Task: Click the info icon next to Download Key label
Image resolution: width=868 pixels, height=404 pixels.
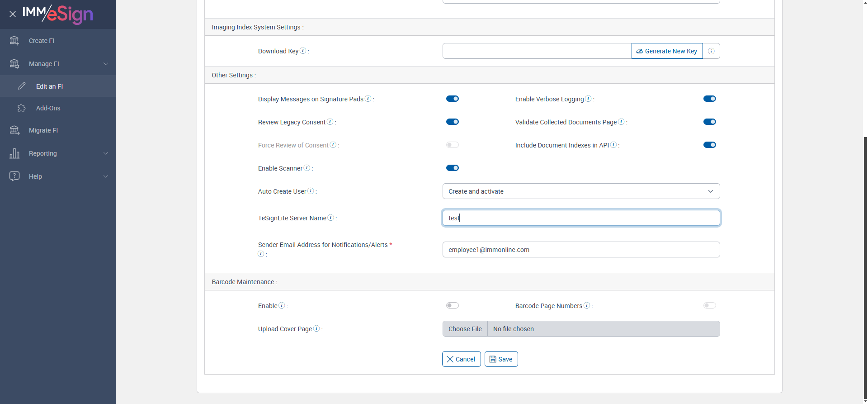Action: tap(303, 51)
